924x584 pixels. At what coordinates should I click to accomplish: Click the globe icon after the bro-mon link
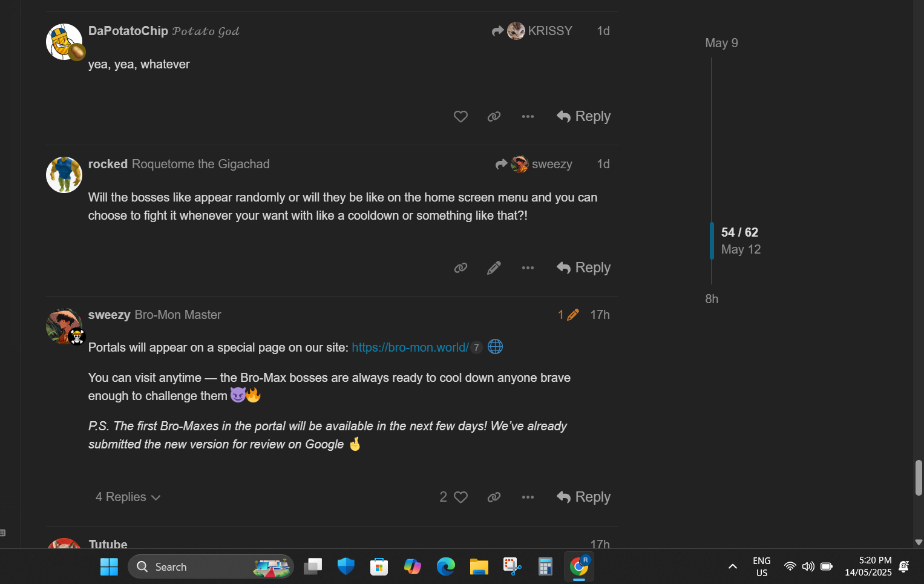495,347
